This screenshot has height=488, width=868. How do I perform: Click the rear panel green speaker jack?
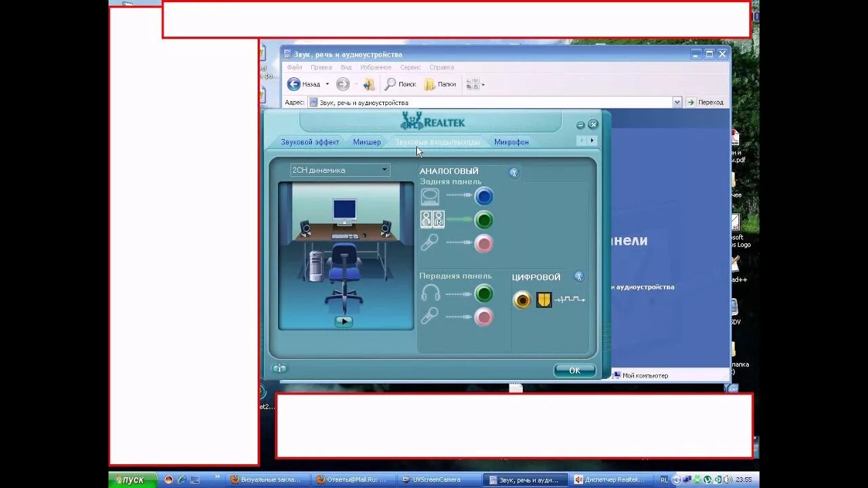[484, 220]
